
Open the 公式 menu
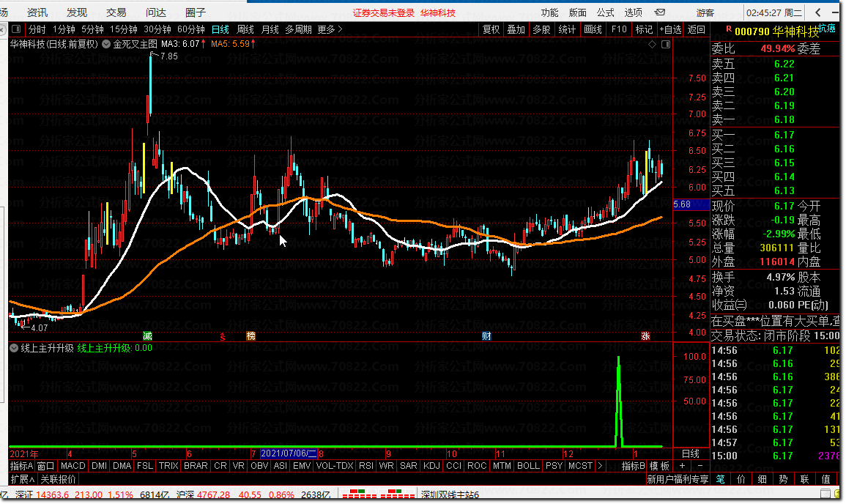coord(605,12)
